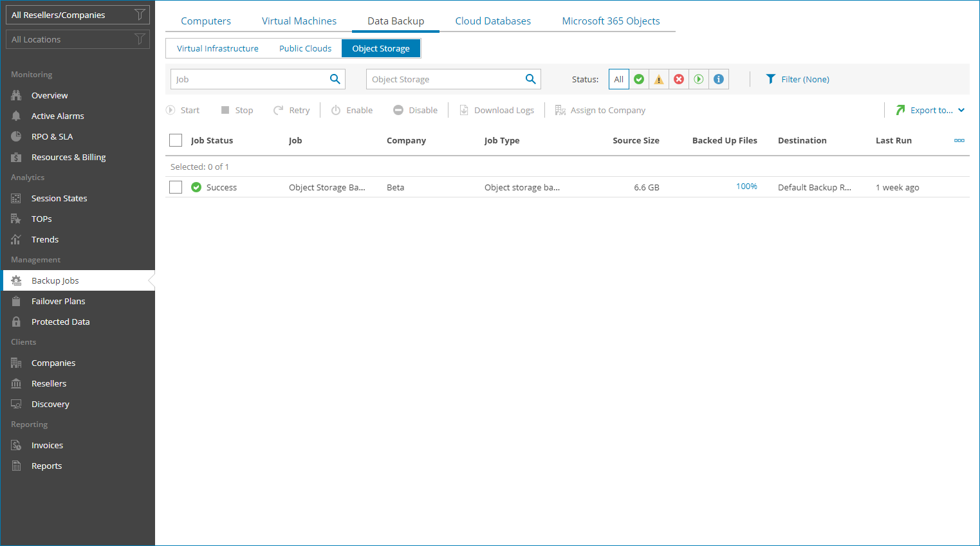The height and width of the screenshot is (546, 980).
Task: Click Assign to Company button
Action: tap(600, 110)
